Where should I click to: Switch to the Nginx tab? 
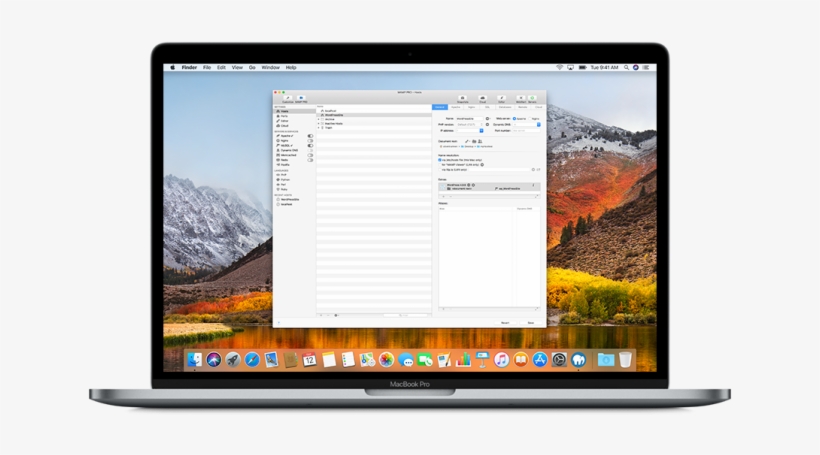(471, 107)
